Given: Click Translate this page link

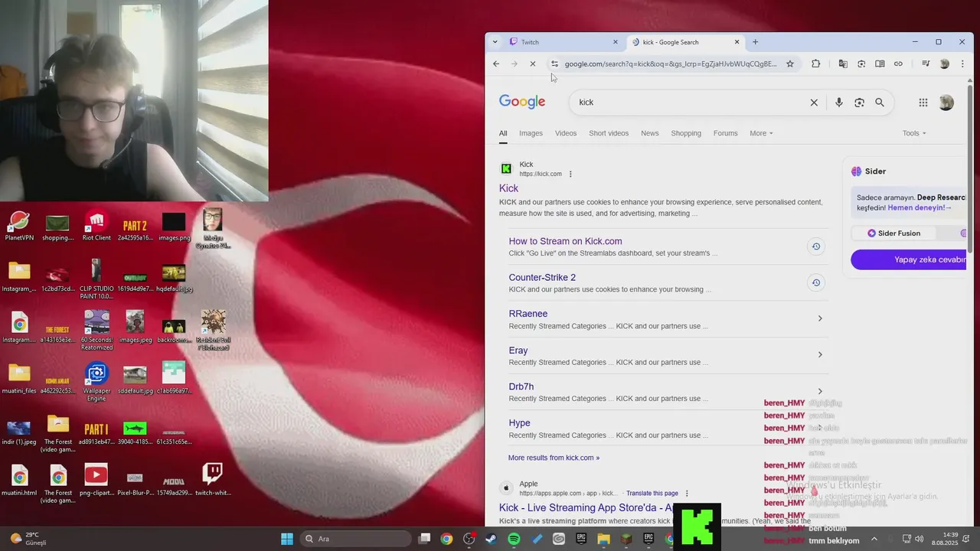Looking at the screenshot, I should [652, 494].
